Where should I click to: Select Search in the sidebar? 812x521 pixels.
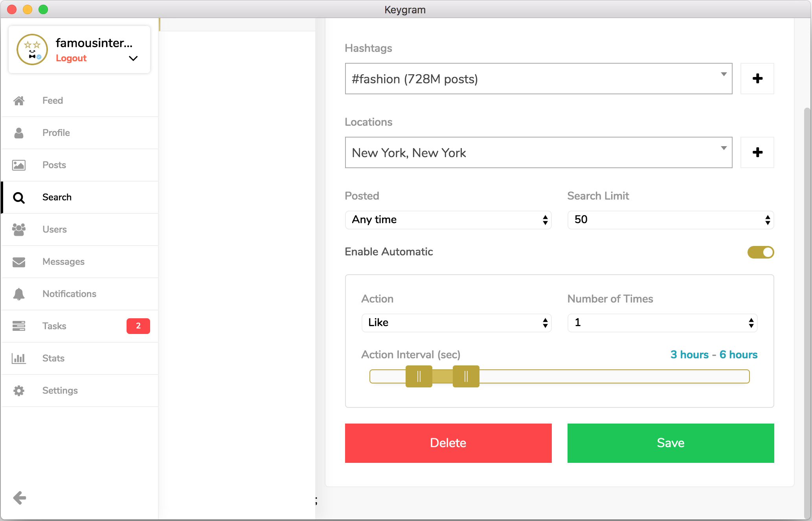(x=57, y=197)
